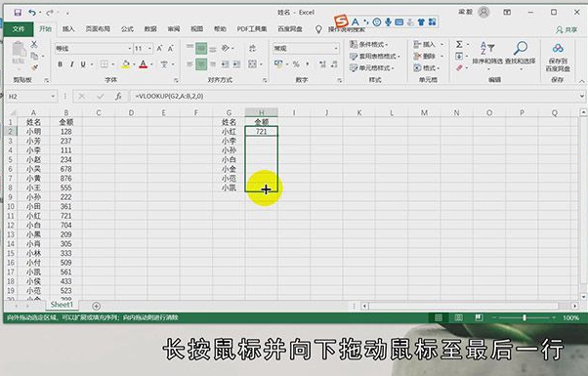This screenshot has height=376, width=588.
Task: Decrease font size with smaller A icon
Action: click(171, 49)
